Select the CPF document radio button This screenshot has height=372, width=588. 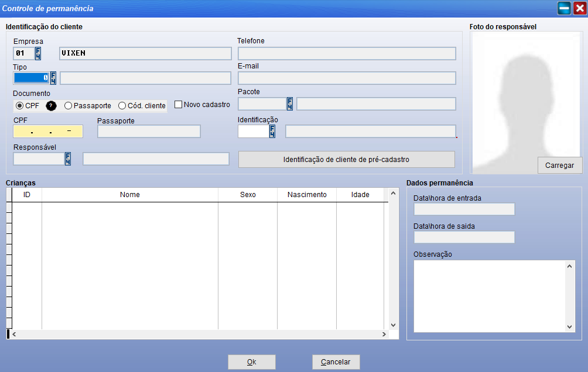tap(20, 106)
